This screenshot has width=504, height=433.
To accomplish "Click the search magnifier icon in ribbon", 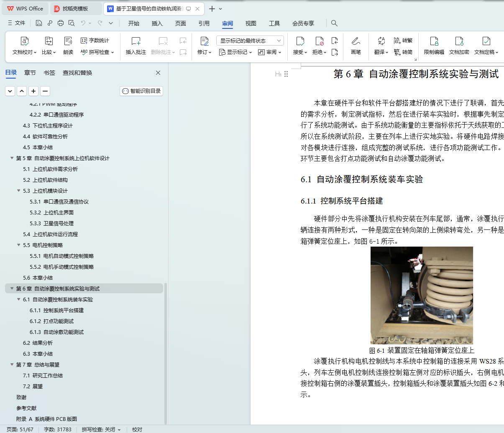I will [x=334, y=23].
